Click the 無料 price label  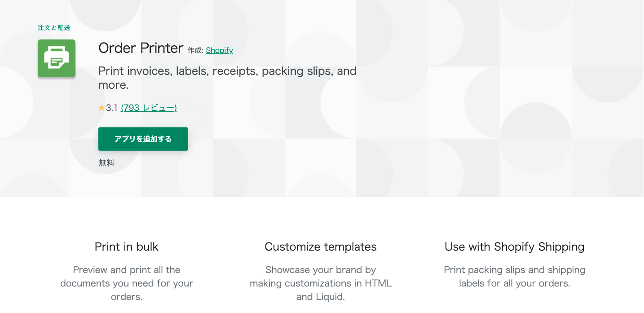pos(106,163)
